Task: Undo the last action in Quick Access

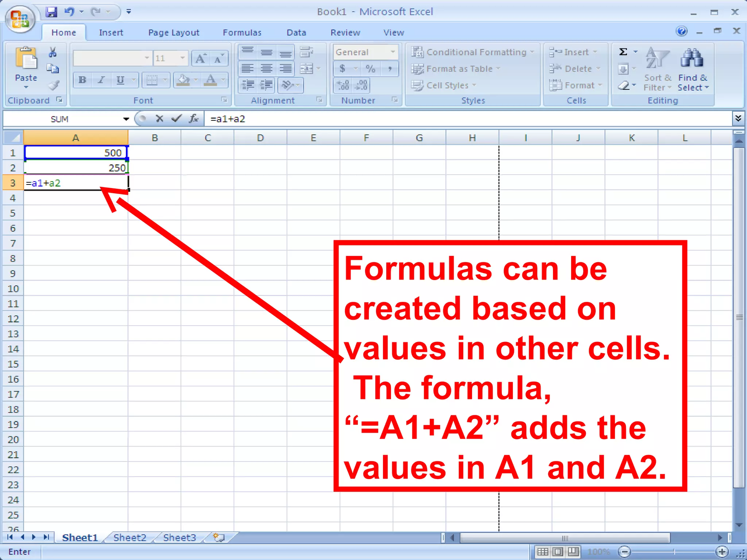Action: tap(70, 12)
